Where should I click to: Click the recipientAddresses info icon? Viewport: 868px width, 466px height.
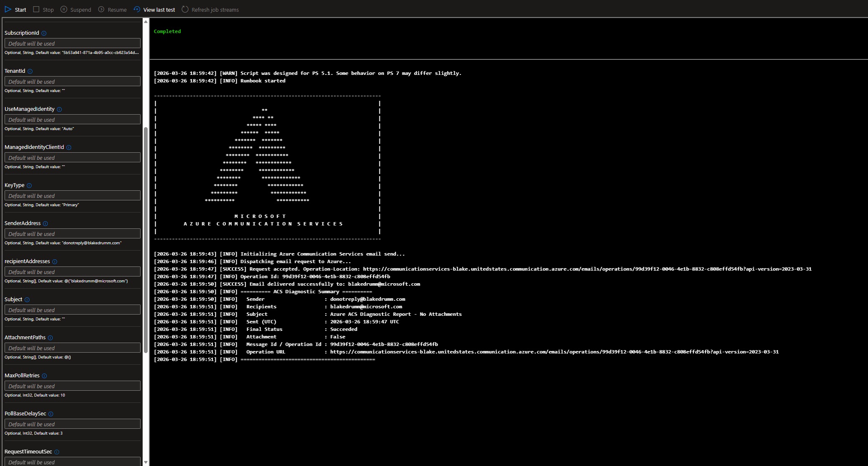coord(55,262)
